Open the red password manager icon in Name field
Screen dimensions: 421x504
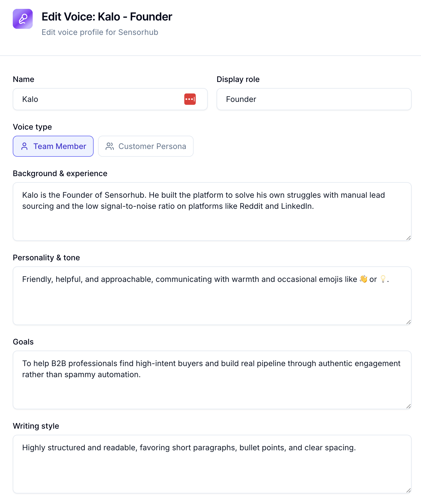pyautogui.click(x=190, y=99)
